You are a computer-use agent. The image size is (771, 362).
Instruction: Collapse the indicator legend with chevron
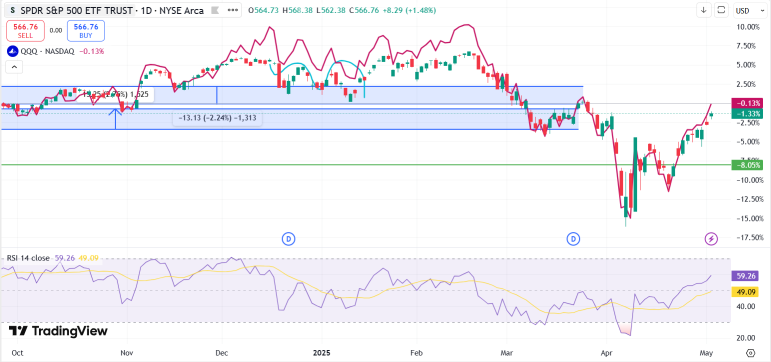(x=14, y=67)
